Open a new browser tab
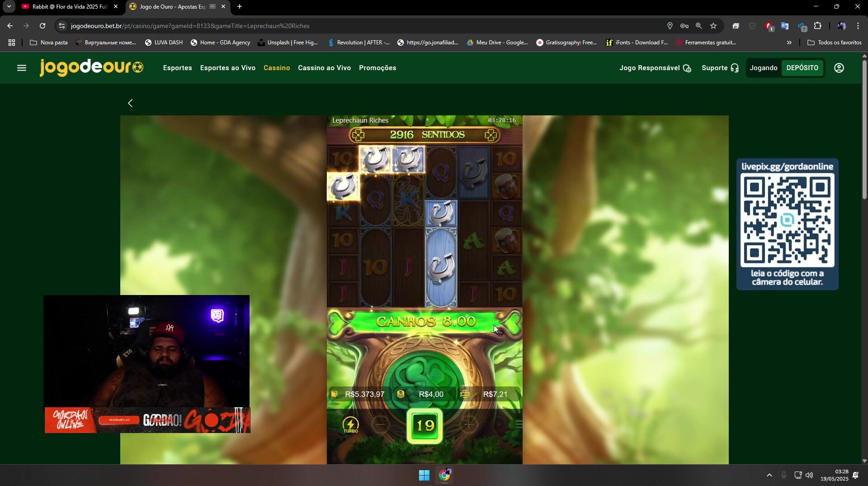 [240, 7]
